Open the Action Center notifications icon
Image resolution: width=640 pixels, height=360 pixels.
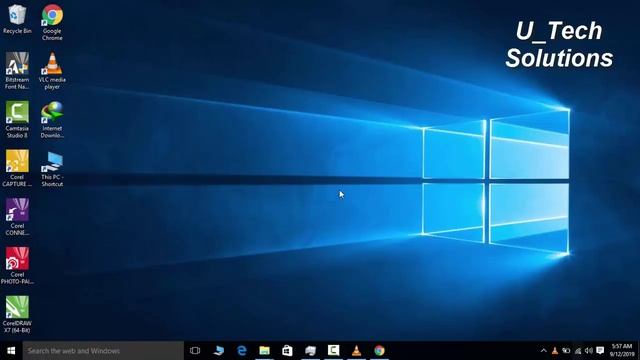[x=600, y=351]
